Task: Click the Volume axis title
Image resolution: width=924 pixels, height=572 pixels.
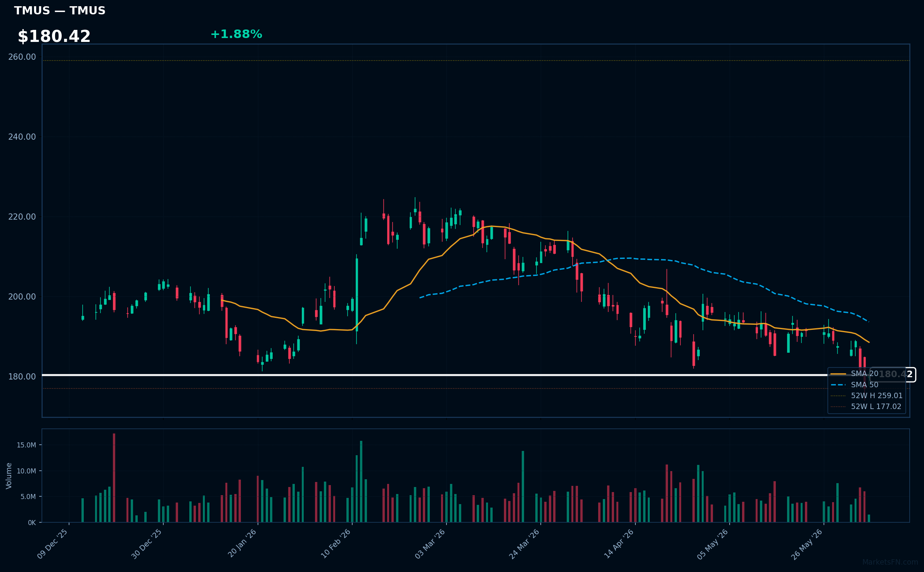Action: [x=9, y=476]
